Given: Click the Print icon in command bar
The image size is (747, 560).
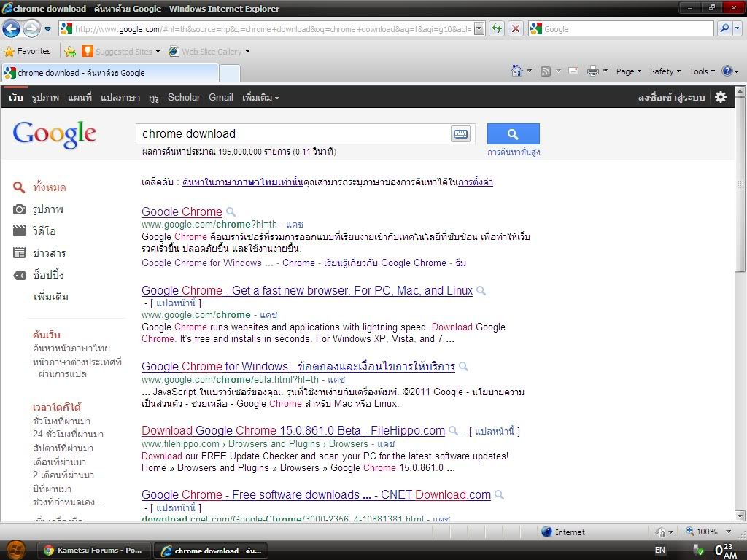Looking at the screenshot, I should click(592, 71).
